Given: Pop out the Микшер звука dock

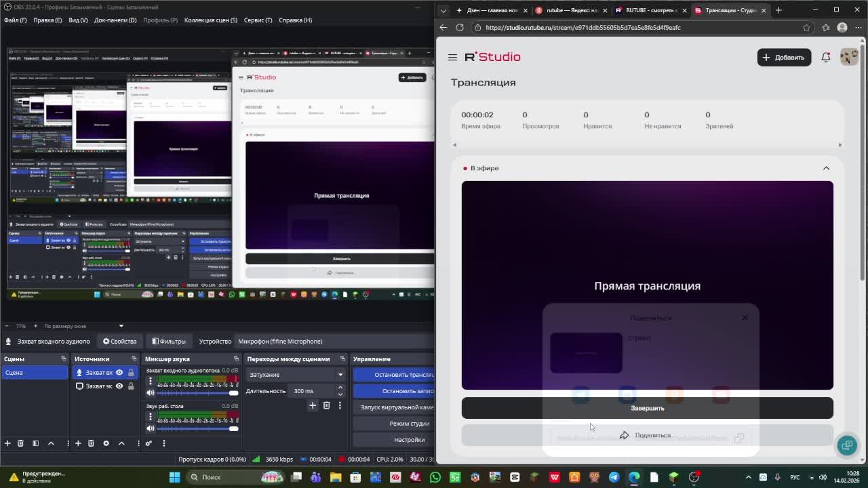Looking at the screenshot, I should pyautogui.click(x=236, y=359).
